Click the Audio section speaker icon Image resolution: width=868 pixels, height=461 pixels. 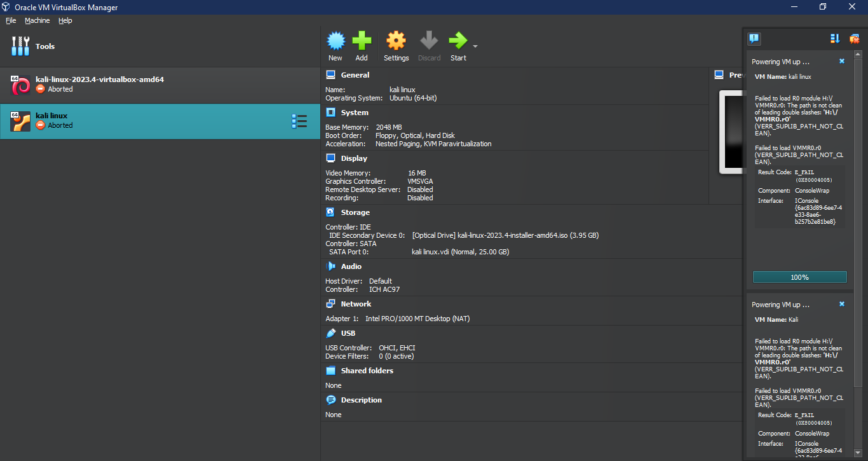point(330,266)
